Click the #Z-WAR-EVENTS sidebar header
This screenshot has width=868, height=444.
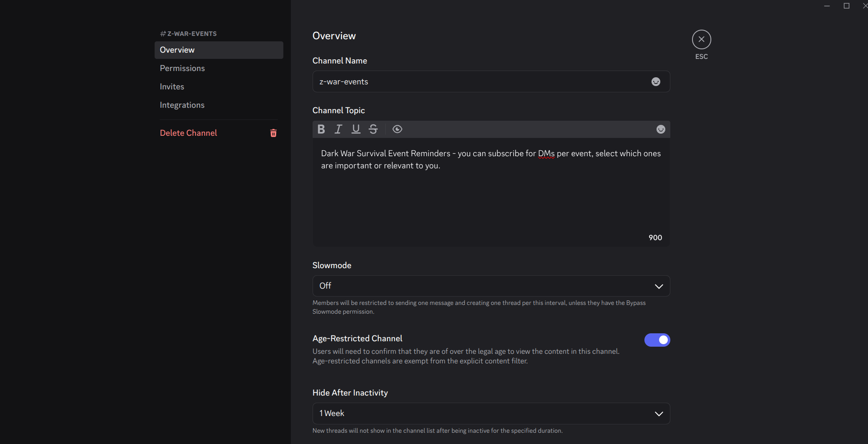point(188,33)
